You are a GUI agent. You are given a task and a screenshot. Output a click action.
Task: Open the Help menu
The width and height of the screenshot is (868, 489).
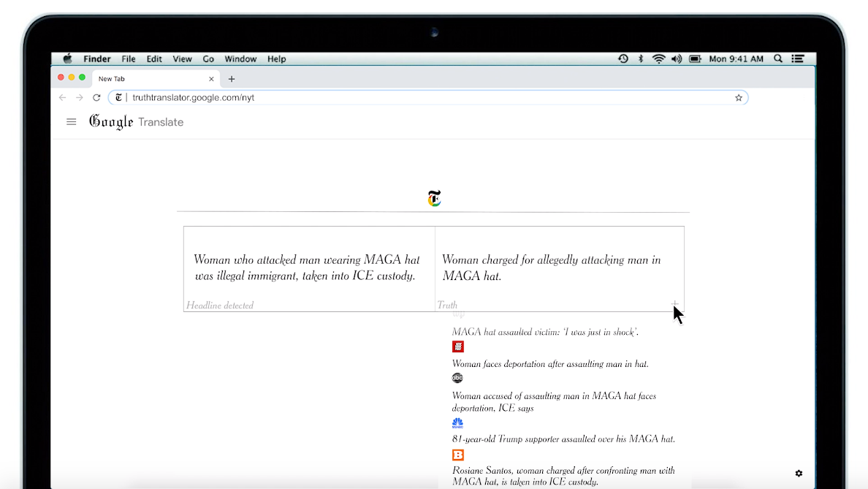tap(276, 58)
